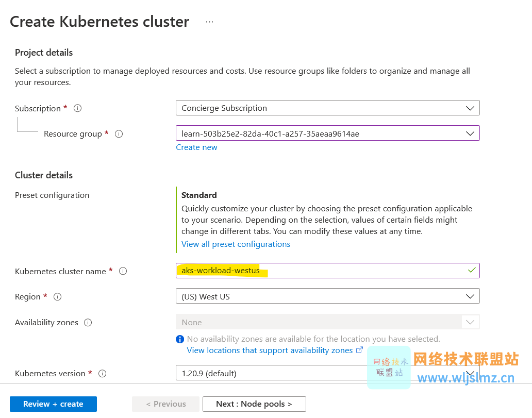Open the Subscription dropdown
The width and height of the screenshot is (532, 418).
point(327,108)
